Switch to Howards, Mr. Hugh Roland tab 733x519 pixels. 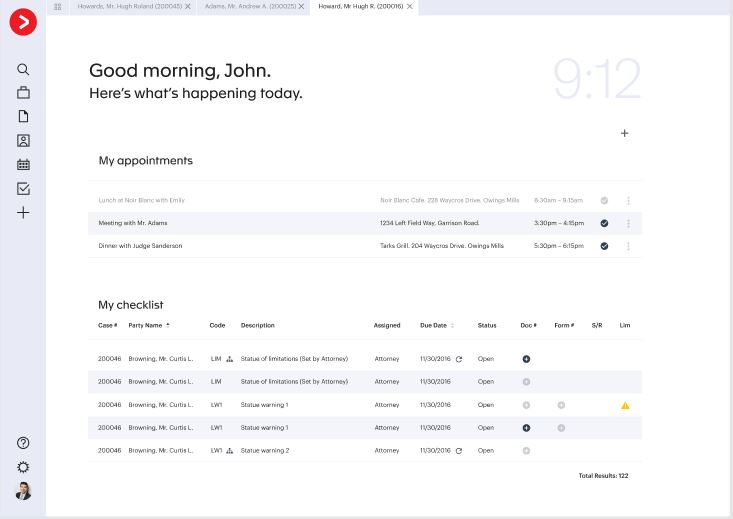(129, 6)
